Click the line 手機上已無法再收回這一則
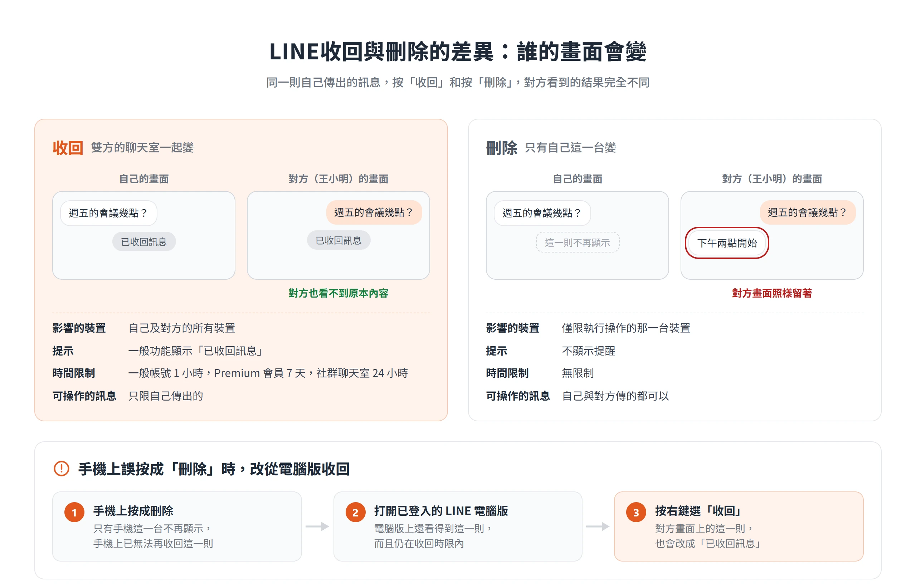This screenshot has width=916, height=588. pyautogui.click(x=153, y=544)
